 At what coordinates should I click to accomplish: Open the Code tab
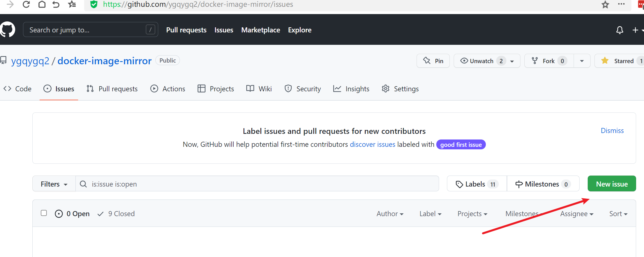coord(17,89)
